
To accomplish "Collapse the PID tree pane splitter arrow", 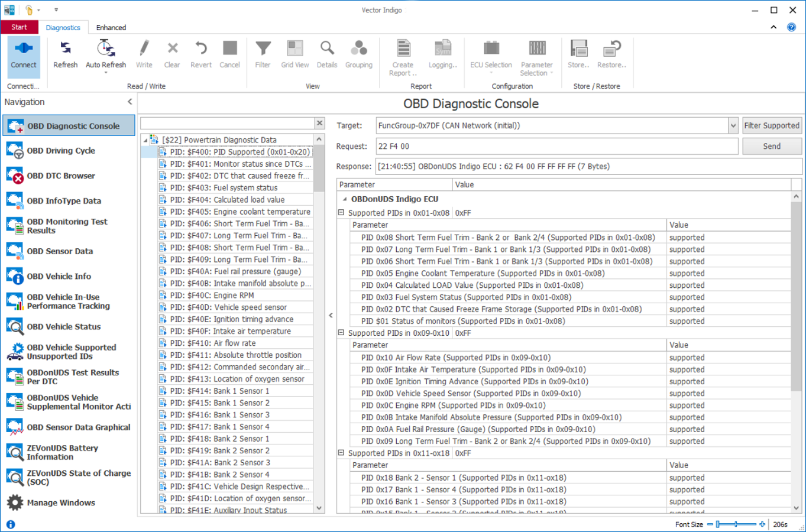I will 331,316.
